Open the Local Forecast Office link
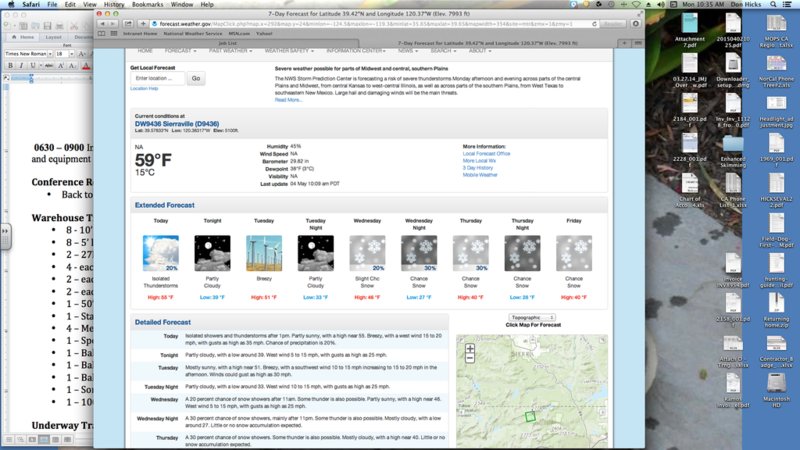The height and width of the screenshot is (450, 800). [486, 154]
